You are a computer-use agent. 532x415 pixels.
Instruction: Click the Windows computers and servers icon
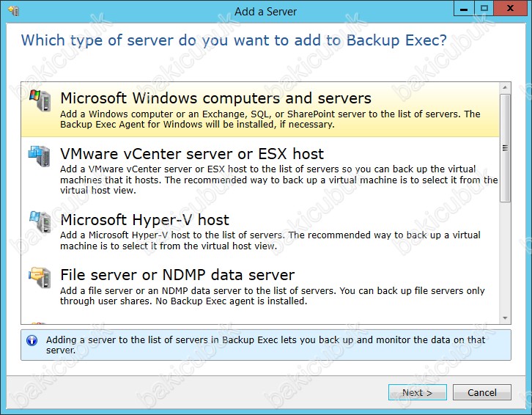(x=40, y=101)
